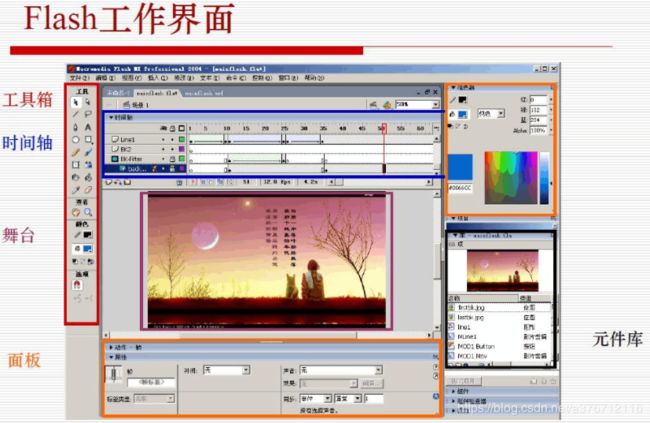Click the Edit Symbols icon near zoom box
This screenshot has height=423, width=650.
[387, 105]
